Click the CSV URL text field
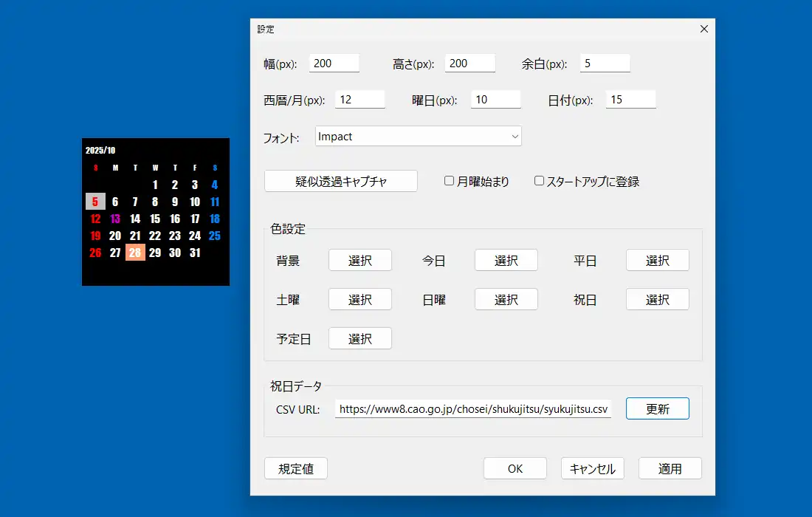This screenshot has height=517, width=812. click(x=472, y=409)
